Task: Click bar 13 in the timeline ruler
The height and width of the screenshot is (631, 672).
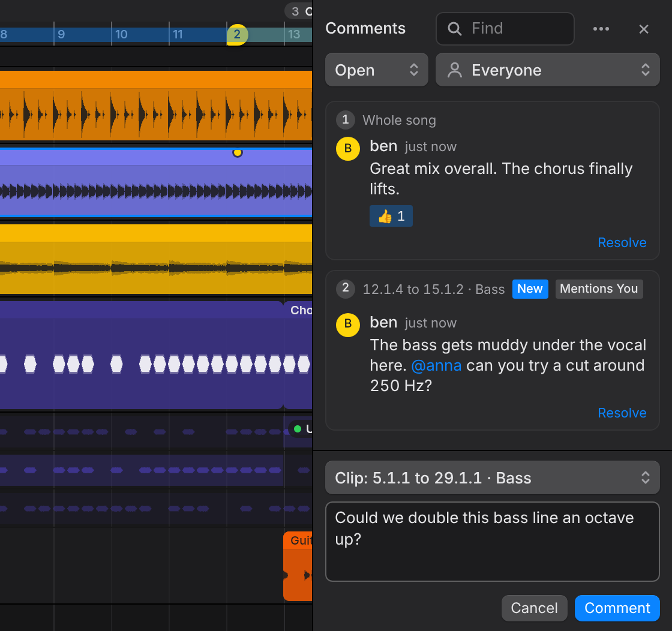Action: point(294,34)
